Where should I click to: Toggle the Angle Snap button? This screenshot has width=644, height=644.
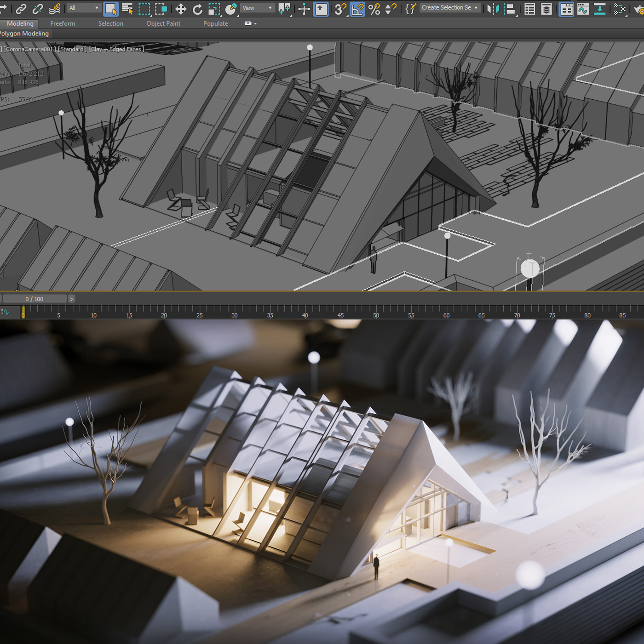pos(357,9)
